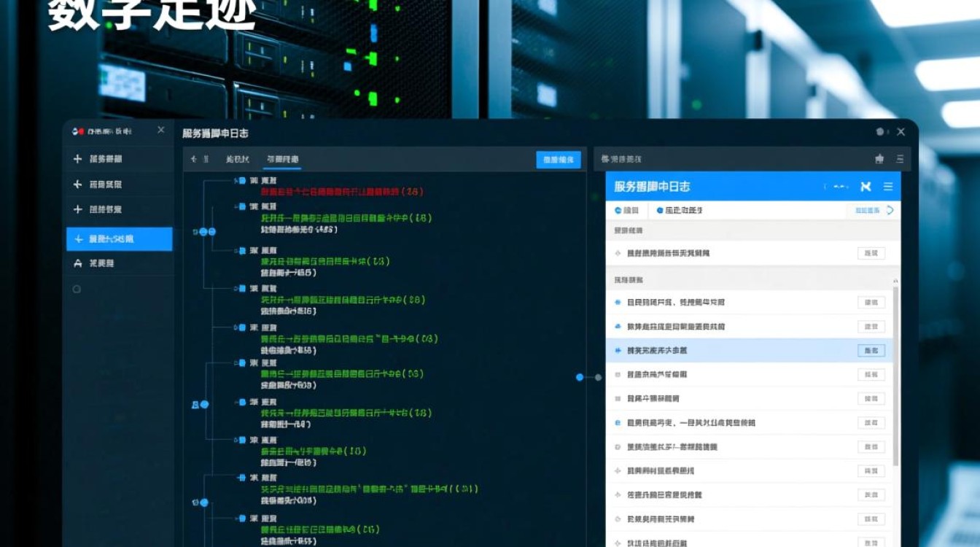980x547 pixels.
Task: Switch to the underlined active tab in log panel
Action: (282, 159)
